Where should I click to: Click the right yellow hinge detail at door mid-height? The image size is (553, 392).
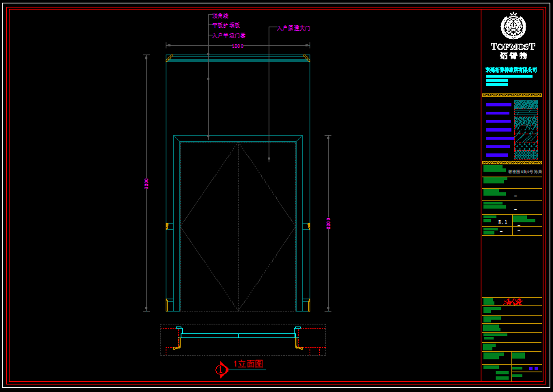pyautogui.click(x=308, y=226)
